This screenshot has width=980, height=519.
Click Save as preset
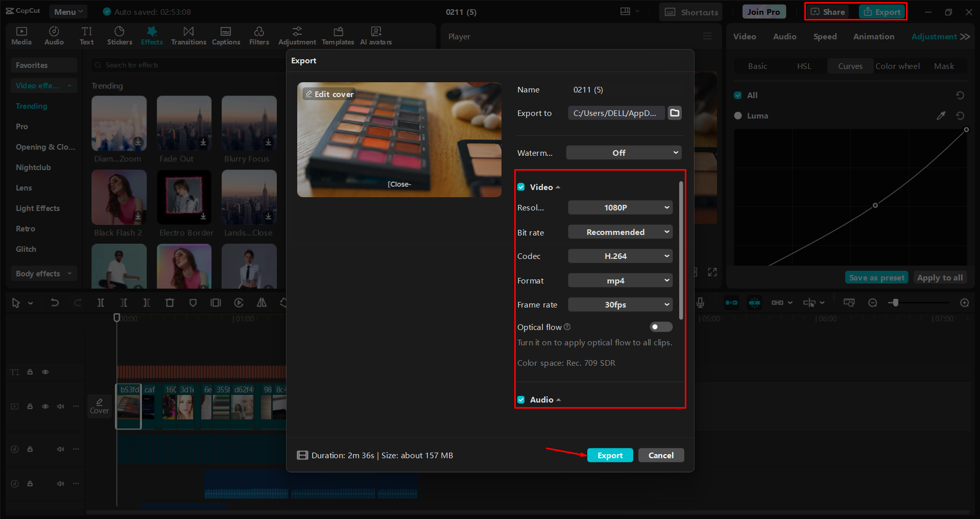coord(876,277)
